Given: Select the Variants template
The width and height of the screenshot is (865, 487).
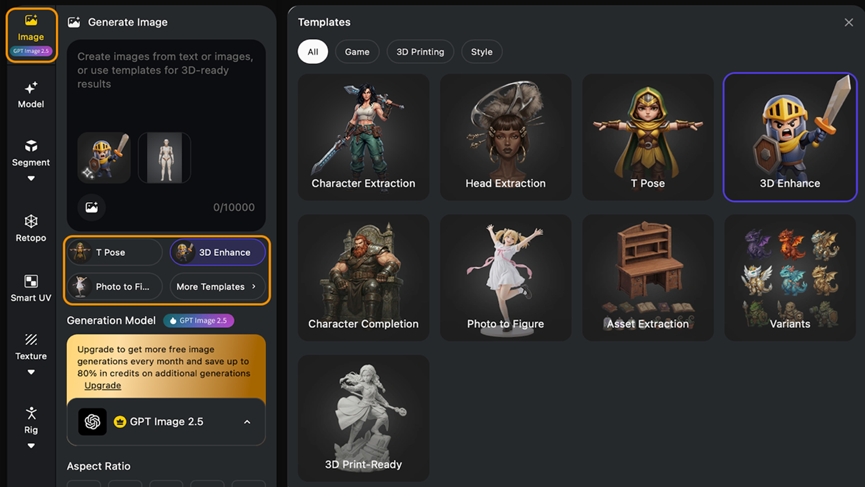Looking at the screenshot, I should point(790,277).
